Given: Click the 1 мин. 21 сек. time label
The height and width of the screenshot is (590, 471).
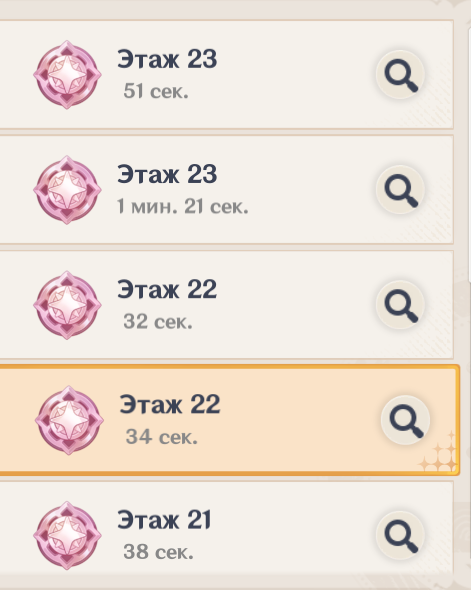Looking at the screenshot, I should (182, 207).
